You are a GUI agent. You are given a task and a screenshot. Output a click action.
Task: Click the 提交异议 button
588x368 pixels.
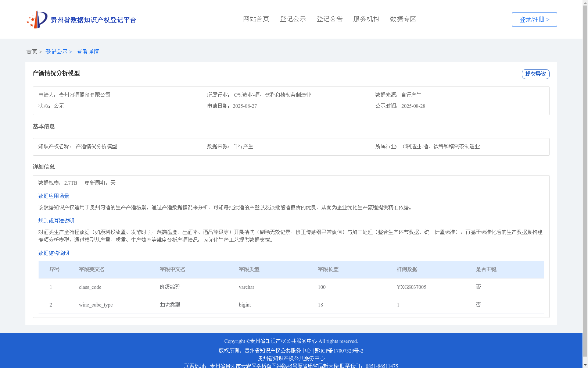click(x=536, y=74)
